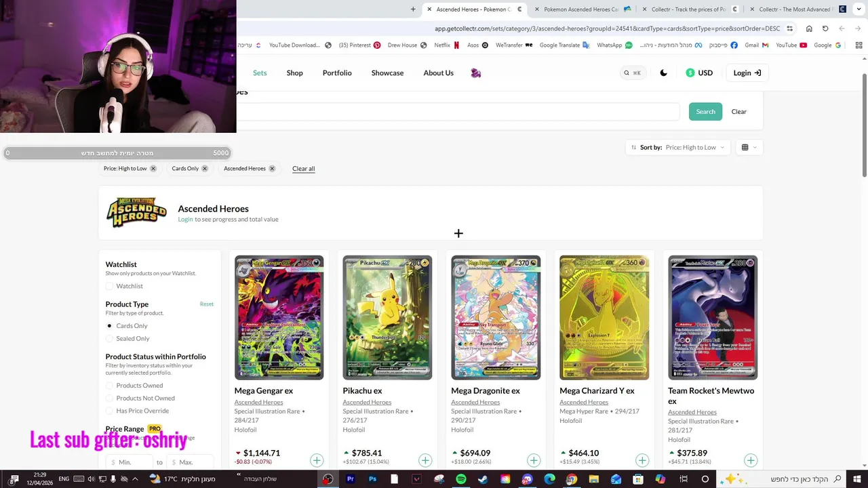Screen dimensions: 868x488
Task: Click Login to see progress link
Action: pos(185,219)
